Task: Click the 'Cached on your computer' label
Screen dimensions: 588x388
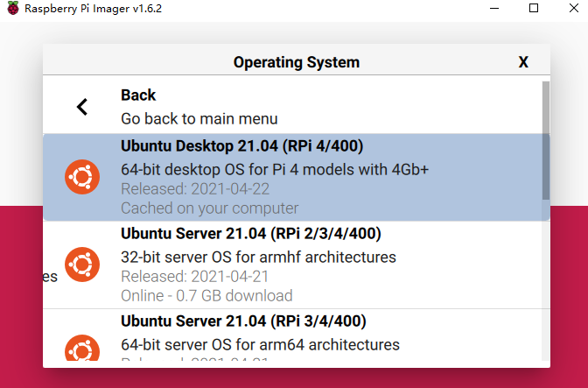Action: [x=209, y=208]
